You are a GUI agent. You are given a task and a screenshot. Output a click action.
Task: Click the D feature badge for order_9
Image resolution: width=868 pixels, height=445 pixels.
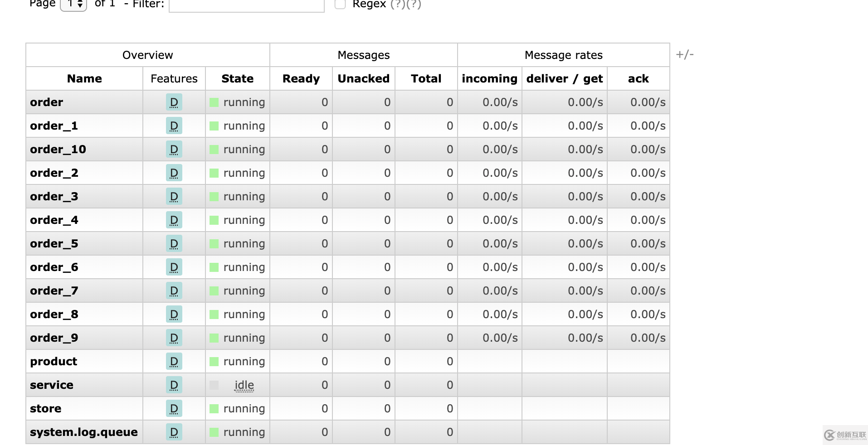click(x=174, y=338)
